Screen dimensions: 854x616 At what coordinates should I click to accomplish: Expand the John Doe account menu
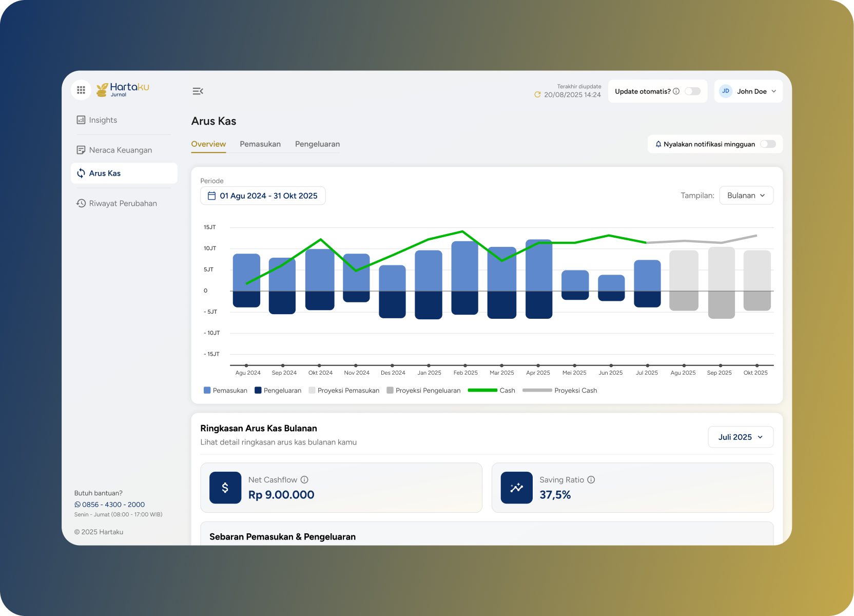pos(748,91)
